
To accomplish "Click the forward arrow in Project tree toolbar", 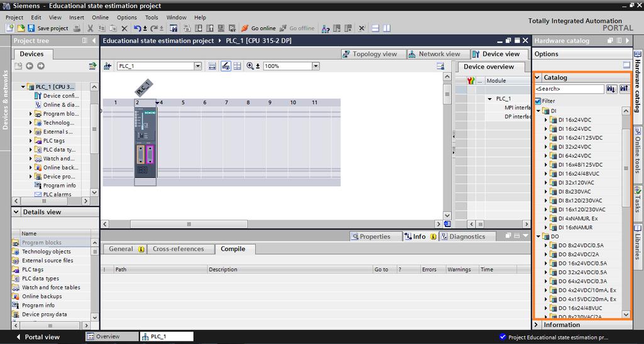I will pos(41,66).
